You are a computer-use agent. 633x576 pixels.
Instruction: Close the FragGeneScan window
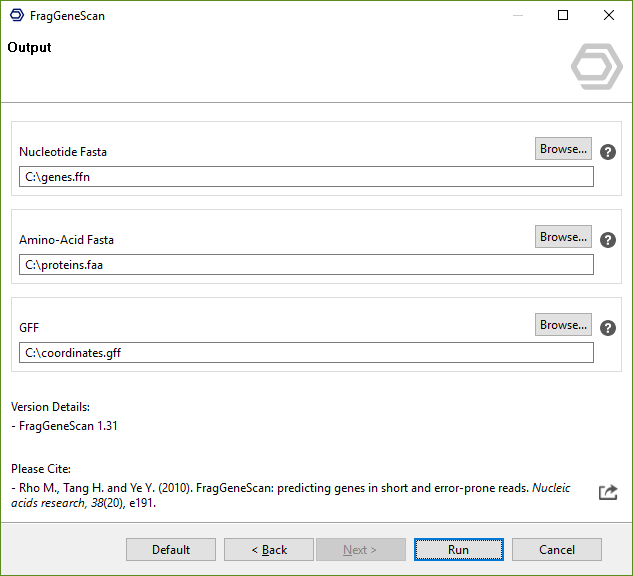tap(609, 16)
